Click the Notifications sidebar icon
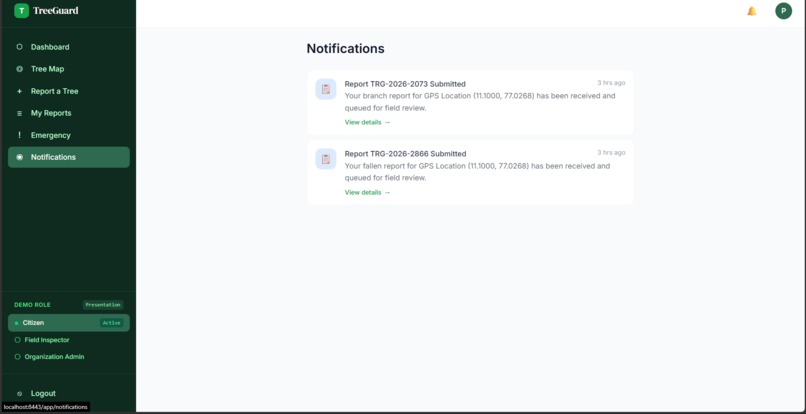806x414 pixels. 20,157
